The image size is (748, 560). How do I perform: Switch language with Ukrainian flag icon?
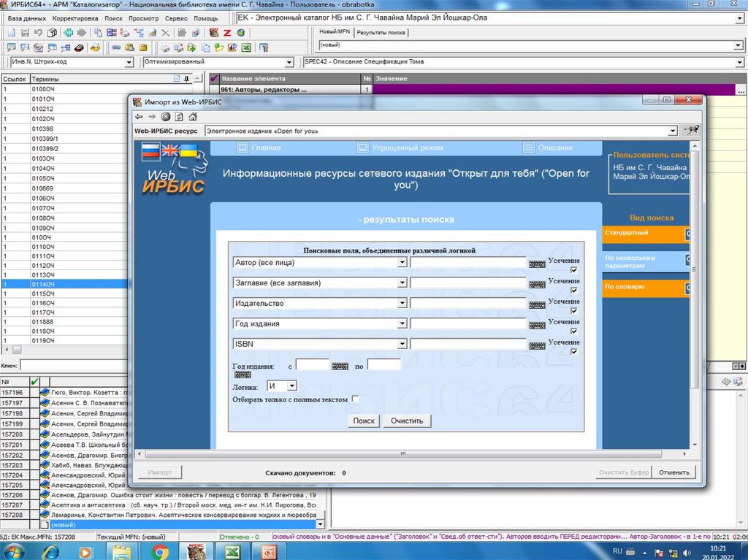188,150
